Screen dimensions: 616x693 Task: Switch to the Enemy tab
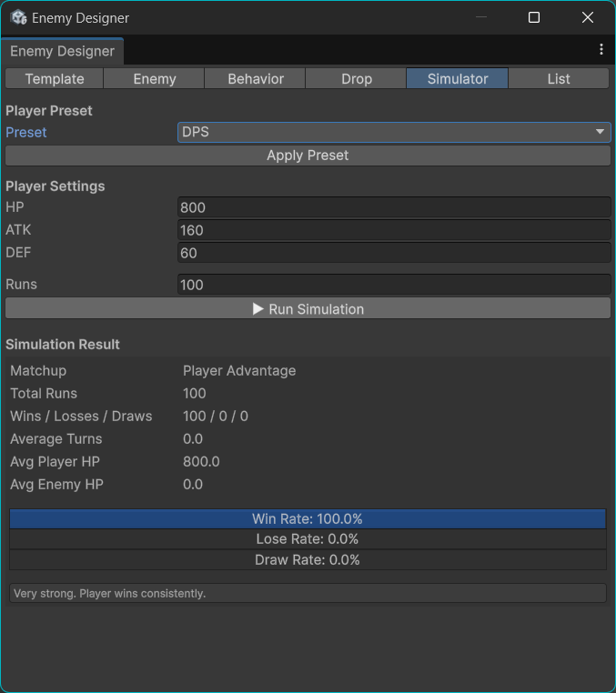[155, 79]
